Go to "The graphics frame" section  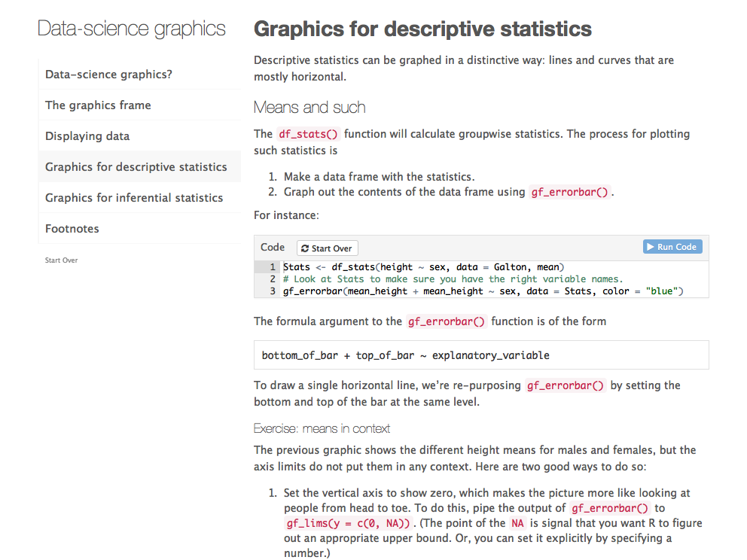[98, 105]
